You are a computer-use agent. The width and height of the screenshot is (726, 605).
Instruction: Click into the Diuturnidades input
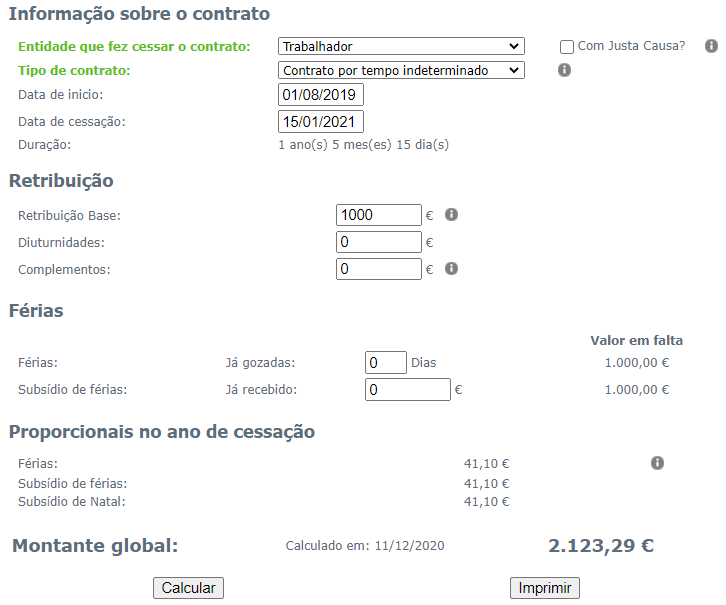(379, 242)
